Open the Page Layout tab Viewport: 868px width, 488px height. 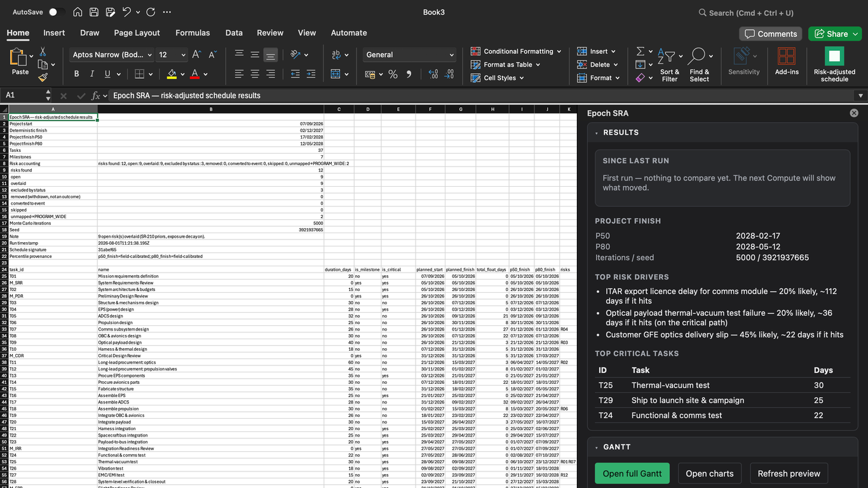click(137, 32)
